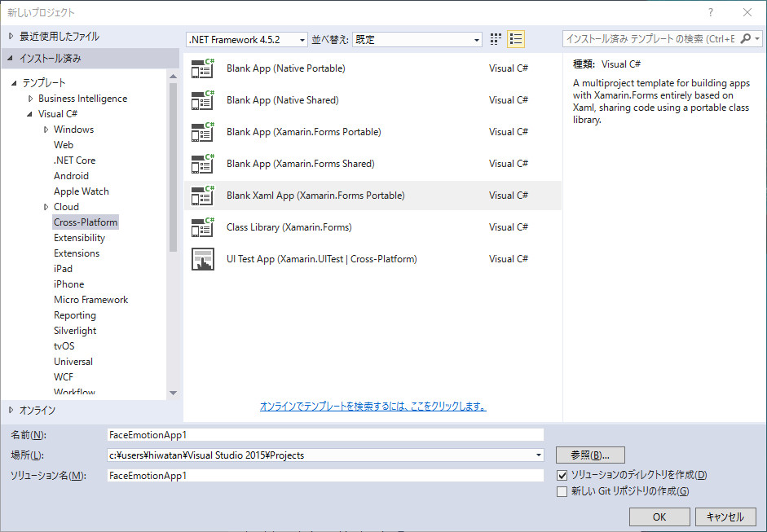Expand the Cloud tree node
Image resolution: width=767 pixels, height=532 pixels.
tap(46, 207)
